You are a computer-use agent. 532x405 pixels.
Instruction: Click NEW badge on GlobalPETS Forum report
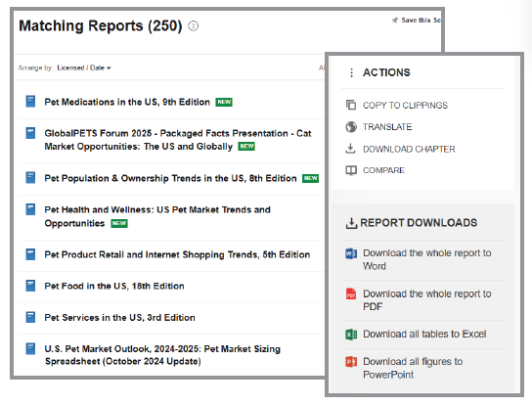click(246, 147)
